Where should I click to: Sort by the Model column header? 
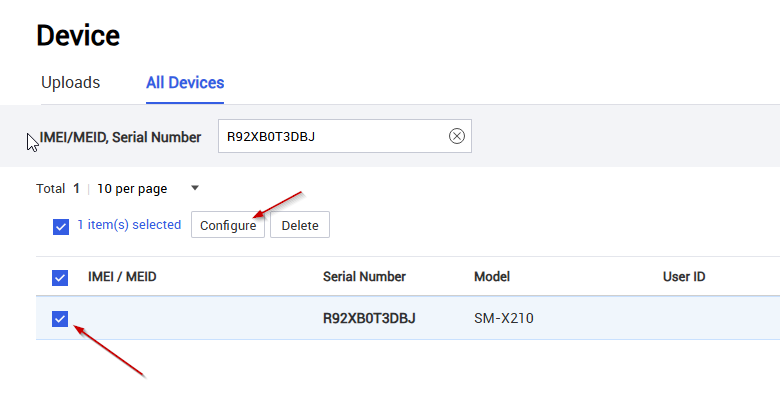pyautogui.click(x=492, y=277)
